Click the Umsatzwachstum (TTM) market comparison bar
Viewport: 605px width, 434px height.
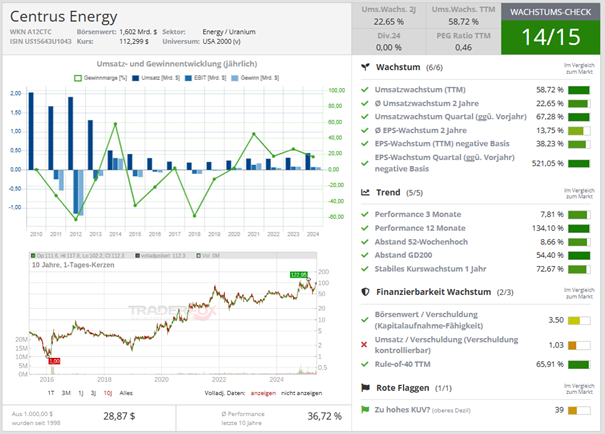click(579, 90)
